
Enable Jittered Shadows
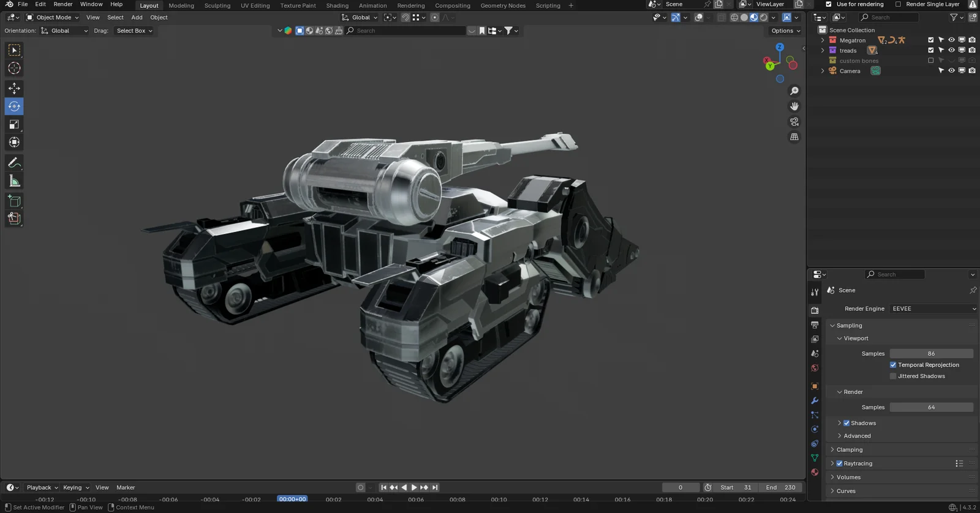893,376
